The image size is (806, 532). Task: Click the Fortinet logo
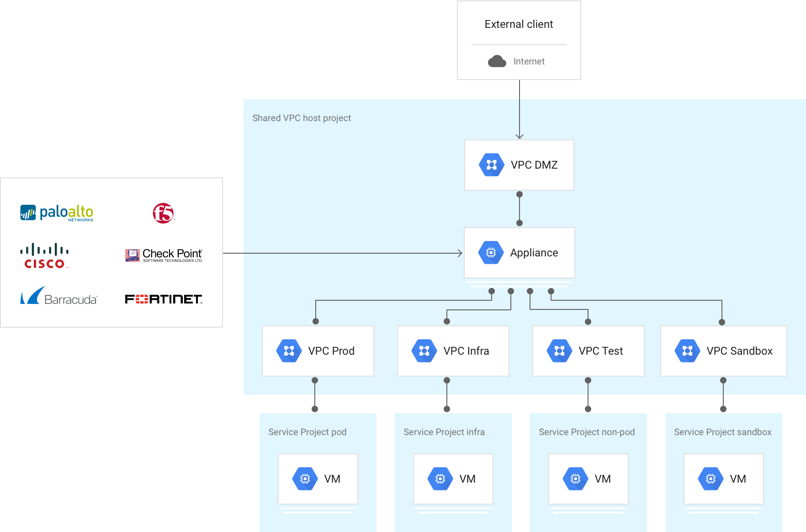163,299
